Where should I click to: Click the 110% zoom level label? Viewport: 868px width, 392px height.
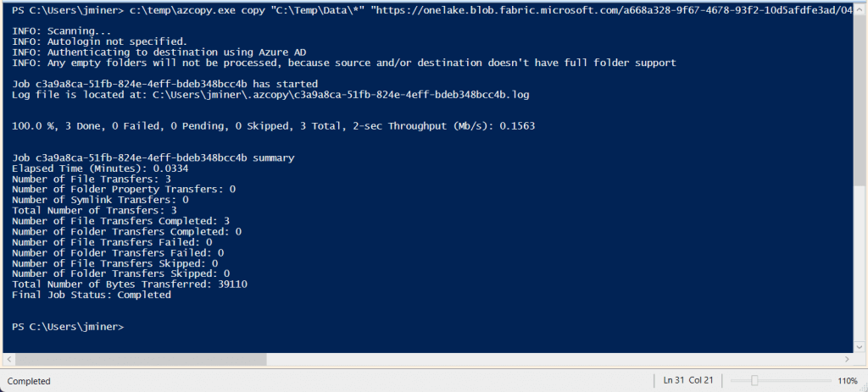(x=847, y=381)
